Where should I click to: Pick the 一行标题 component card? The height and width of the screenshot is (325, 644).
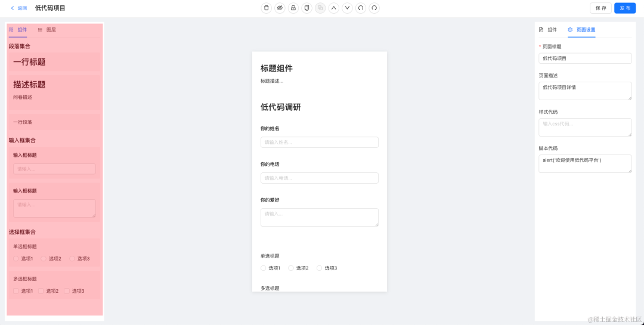(54, 61)
